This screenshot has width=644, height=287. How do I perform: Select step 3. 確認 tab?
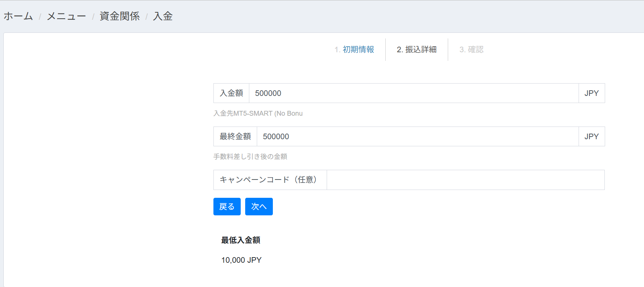pyautogui.click(x=471, y=49)
